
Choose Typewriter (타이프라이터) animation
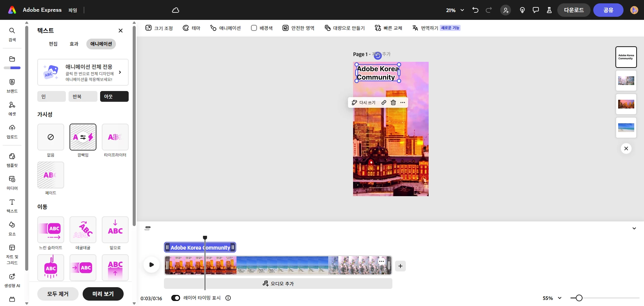(x=115, y=137)
